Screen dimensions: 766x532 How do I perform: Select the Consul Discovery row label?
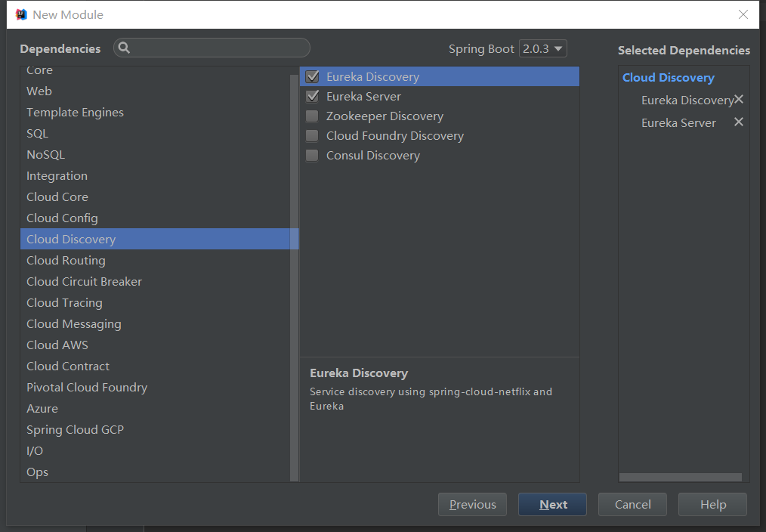pyautogui.click(x=373, y=156)
